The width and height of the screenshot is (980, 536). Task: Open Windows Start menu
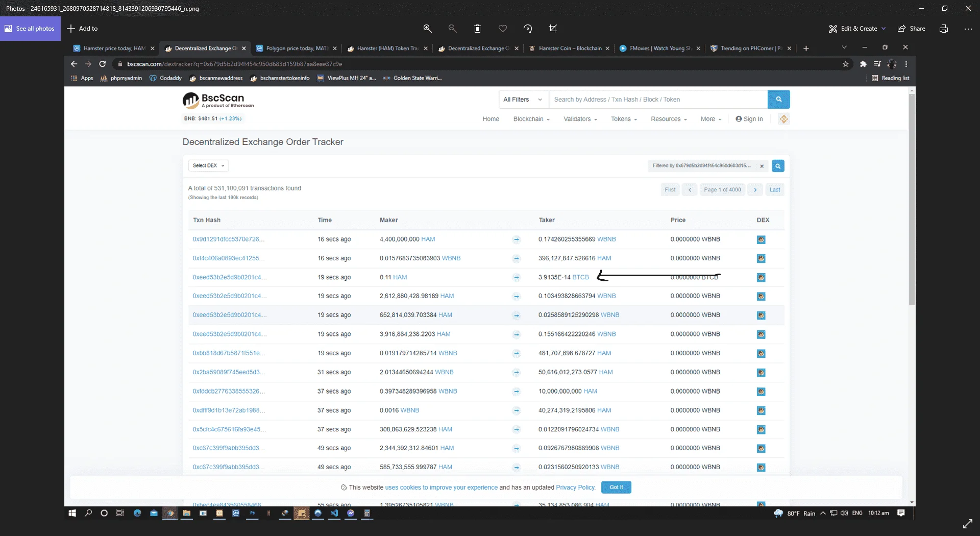coord(72,513)
